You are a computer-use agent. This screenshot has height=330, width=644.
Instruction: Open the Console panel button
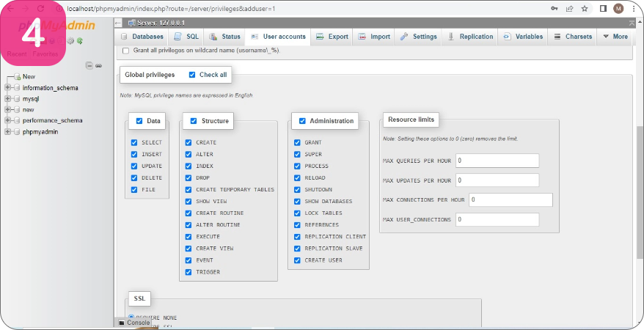coord(134,323)
